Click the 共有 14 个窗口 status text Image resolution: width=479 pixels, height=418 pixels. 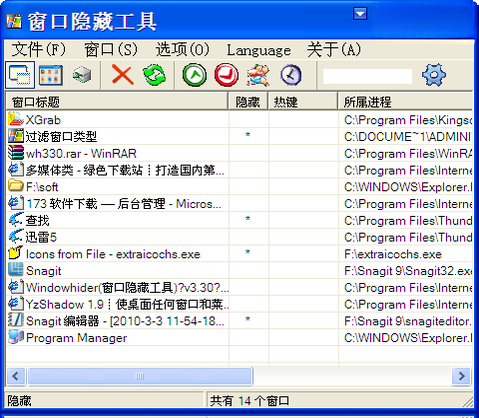point(249,401)
